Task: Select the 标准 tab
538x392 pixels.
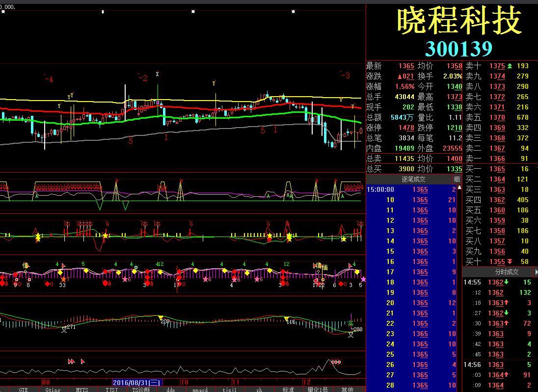Action: click(x=288, y=390)
